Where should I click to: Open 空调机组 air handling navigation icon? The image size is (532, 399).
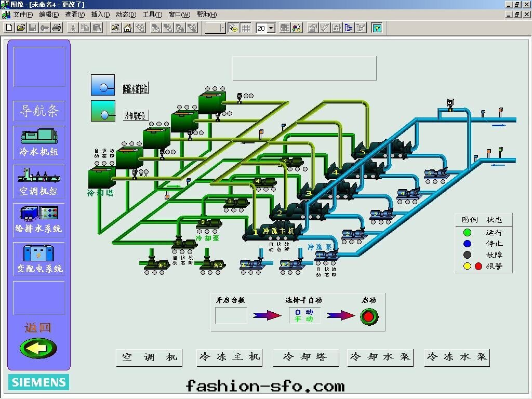[39, 181]
